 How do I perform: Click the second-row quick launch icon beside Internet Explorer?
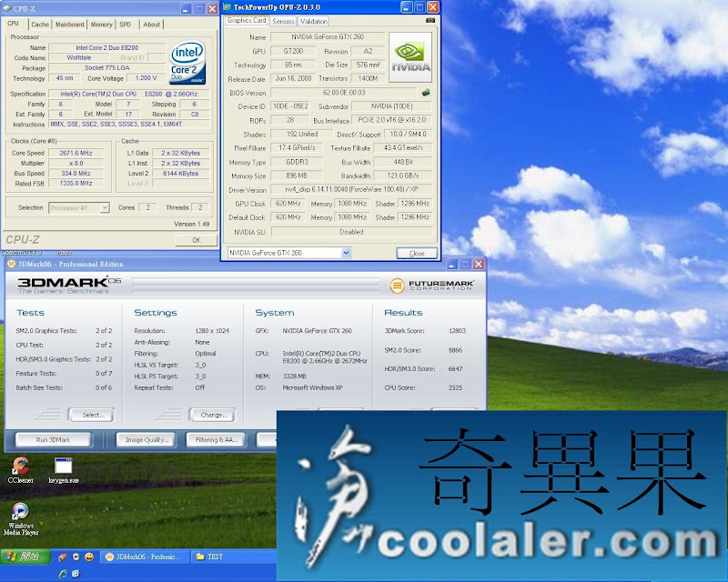tap(76, 574)
